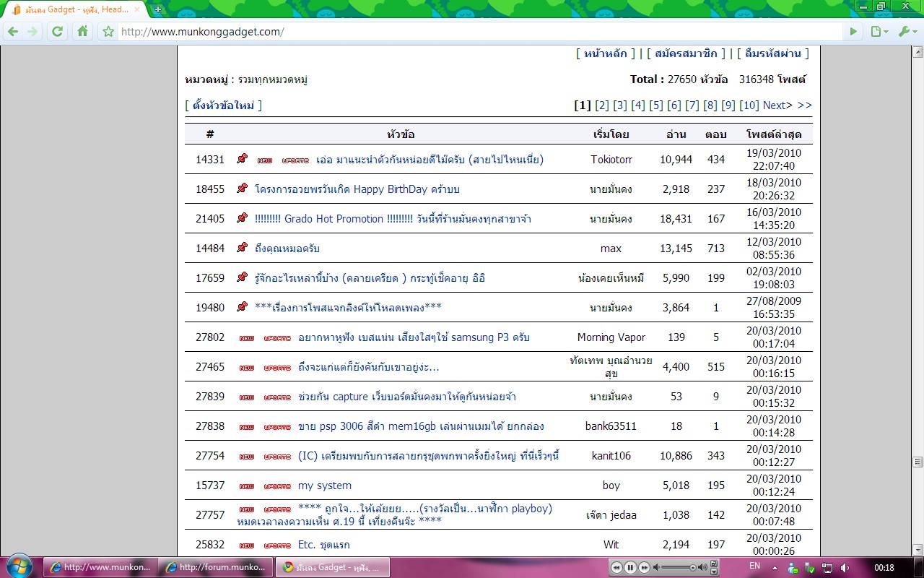Click author name 'kanit106'
The width and height of the screenshot is (924, 578).
coord(611,456)
